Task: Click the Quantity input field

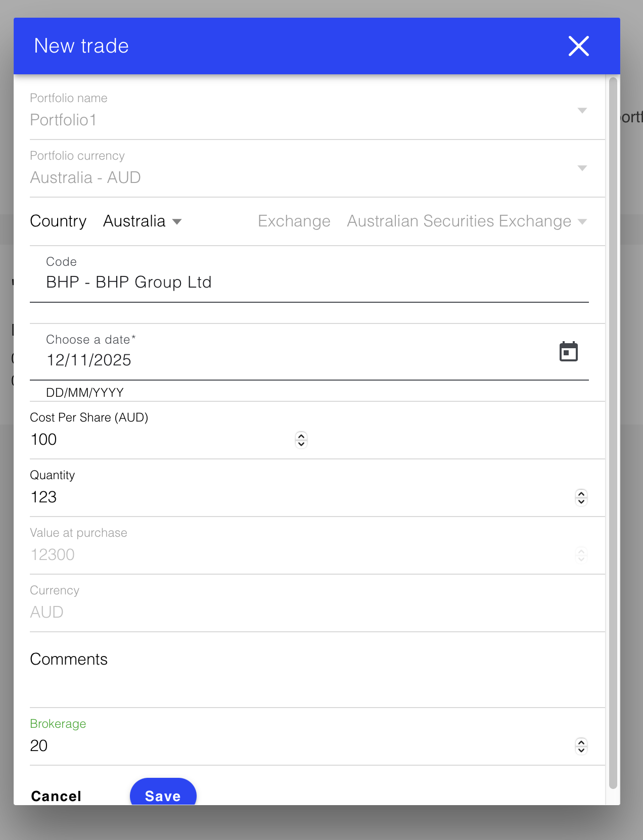Action: click(298, 497)
